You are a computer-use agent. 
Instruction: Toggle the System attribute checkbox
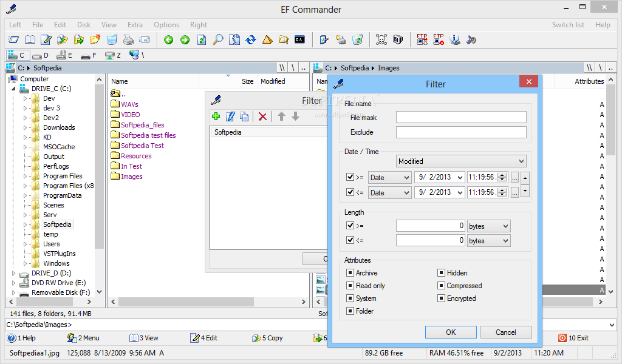pyautogui.click(x=350, y=298)
